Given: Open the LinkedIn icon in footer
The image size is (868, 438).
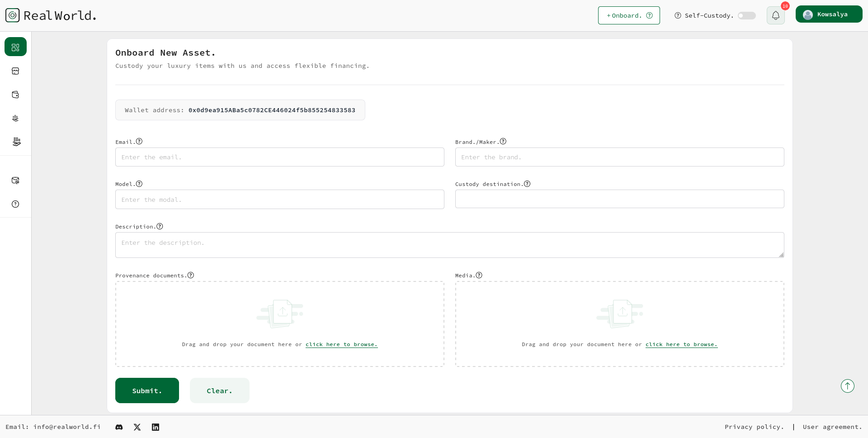Looking at the screenshot, I should coord(156,427).
